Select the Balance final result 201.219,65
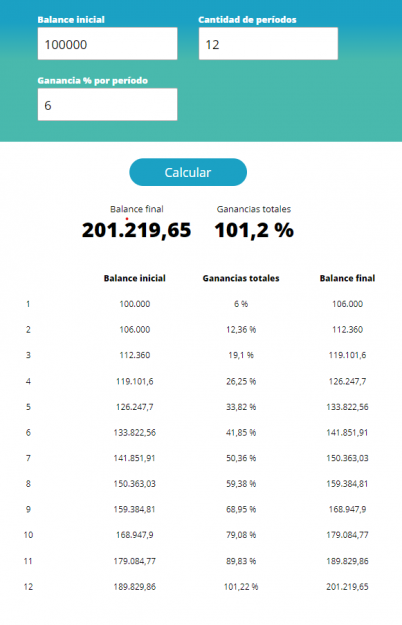 click(x=137, y=230)
